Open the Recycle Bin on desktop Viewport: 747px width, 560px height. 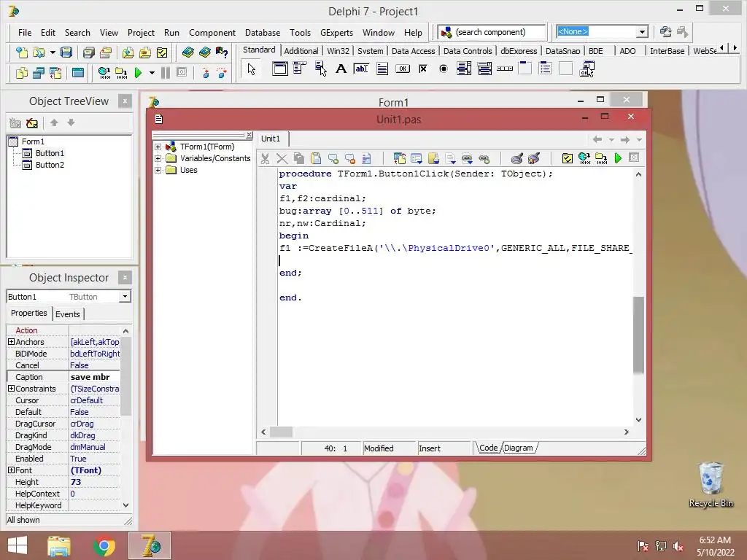(711, 485)
